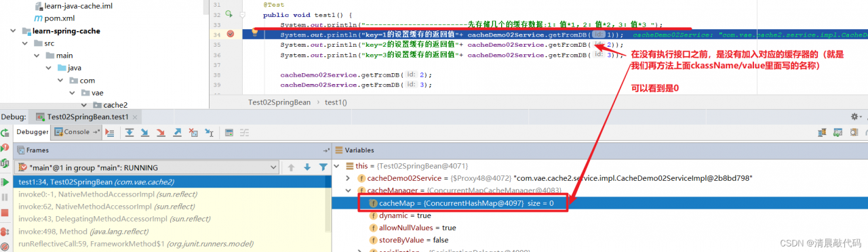Switch to the Debugger tab
Viewport: 868px width, 252px height.
point(32,132)
